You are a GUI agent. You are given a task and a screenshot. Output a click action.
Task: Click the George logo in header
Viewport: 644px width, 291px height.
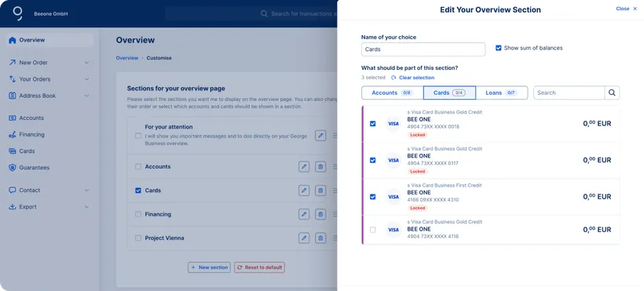click(x=17, y=13)
